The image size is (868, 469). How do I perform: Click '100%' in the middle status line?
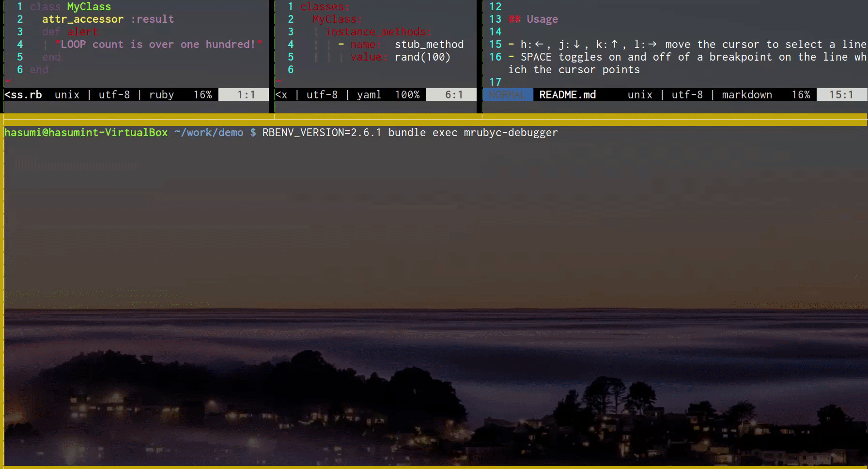click(407, 95)
